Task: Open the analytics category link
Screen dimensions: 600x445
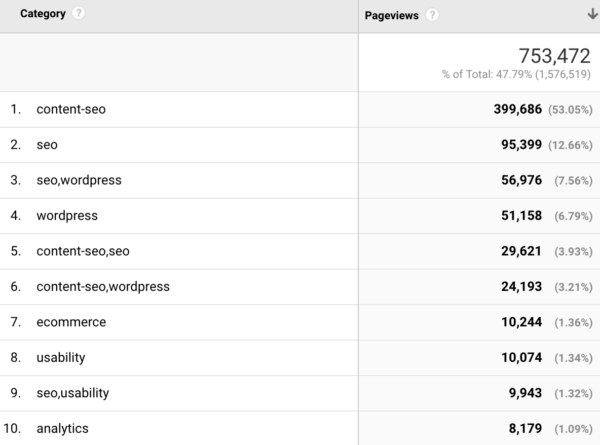Action: [62, 428]
